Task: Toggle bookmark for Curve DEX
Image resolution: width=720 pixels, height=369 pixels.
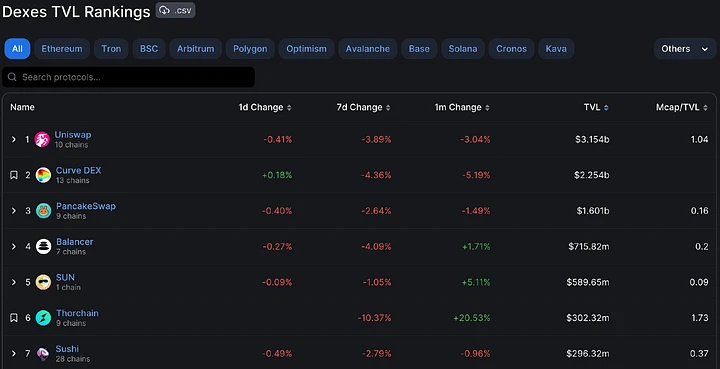Action: pyautogui.click(x=14, y=175)
